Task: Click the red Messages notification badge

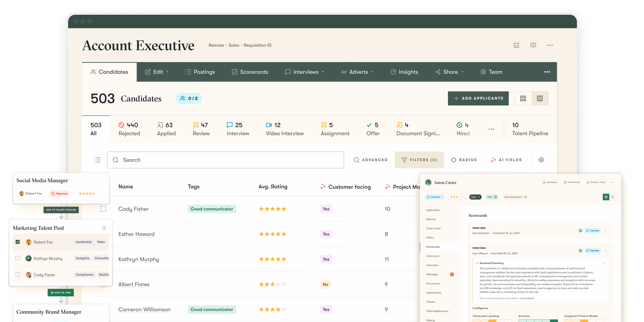Action: 452,275
